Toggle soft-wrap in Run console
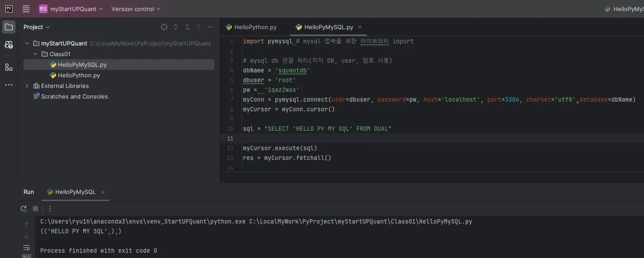 click(x=27, y=247)
